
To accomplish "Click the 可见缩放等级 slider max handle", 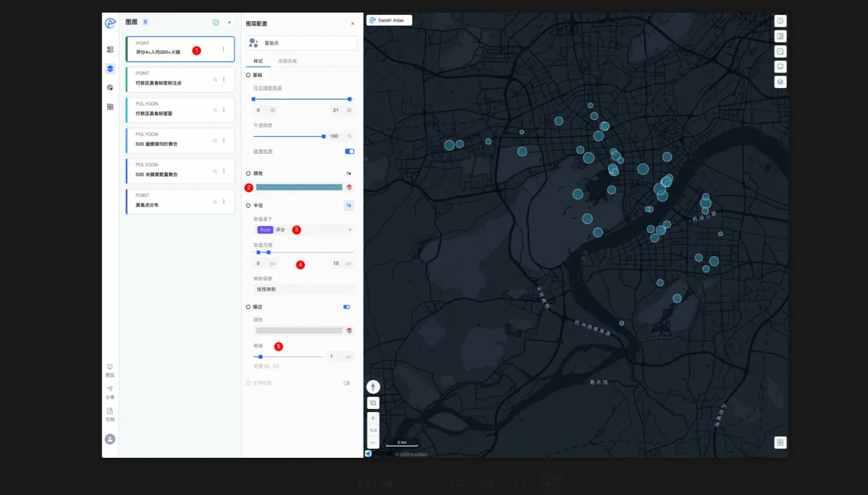I will pos(350,99).
